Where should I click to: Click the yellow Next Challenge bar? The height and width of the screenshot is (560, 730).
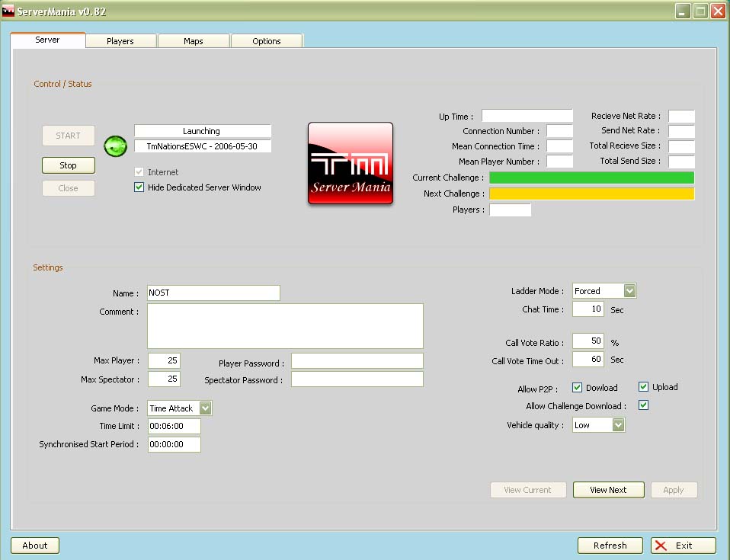click(592, 194)
